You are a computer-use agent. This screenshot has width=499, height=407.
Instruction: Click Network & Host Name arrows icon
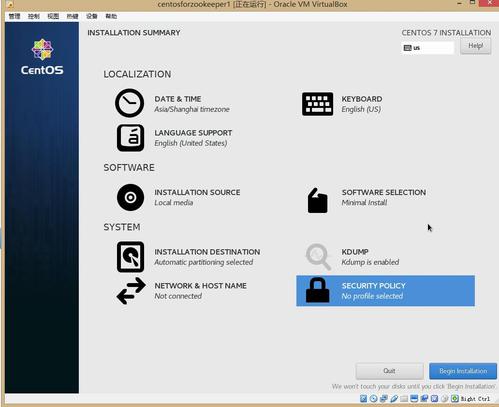[x=131, y=291]
